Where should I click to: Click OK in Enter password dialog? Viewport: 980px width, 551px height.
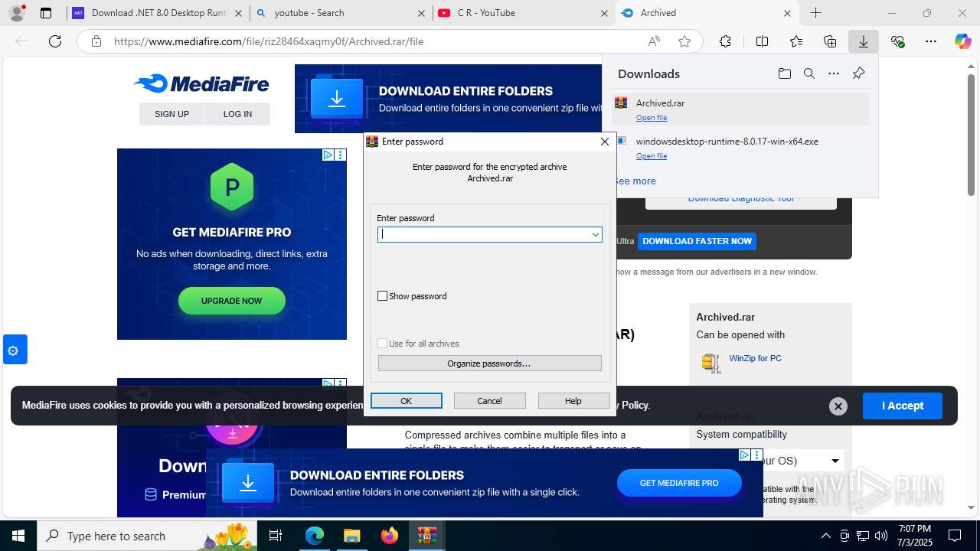pyautogui.click(x=407, y=401)
